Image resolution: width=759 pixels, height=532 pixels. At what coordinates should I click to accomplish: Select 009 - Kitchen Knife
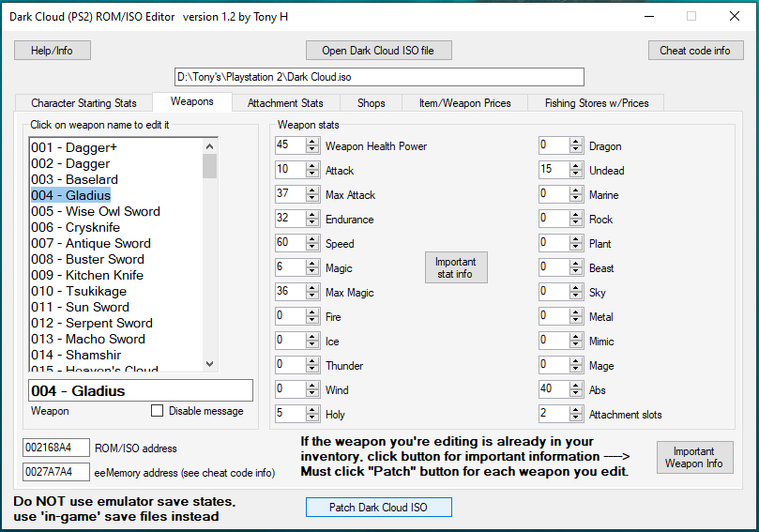(x=87, y=276)
